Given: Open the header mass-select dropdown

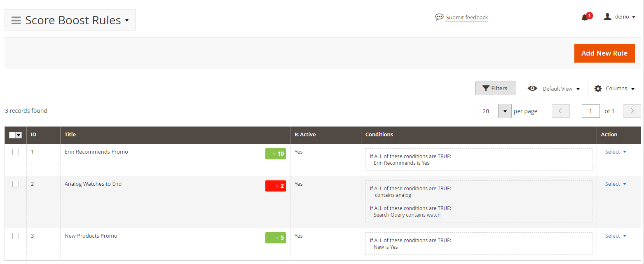Looking at the screenshot, I should [x=19, y=135].
